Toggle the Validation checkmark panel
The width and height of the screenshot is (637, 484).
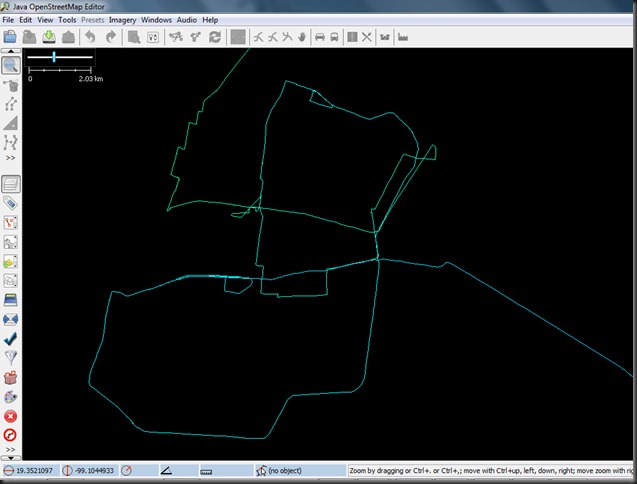11,339
